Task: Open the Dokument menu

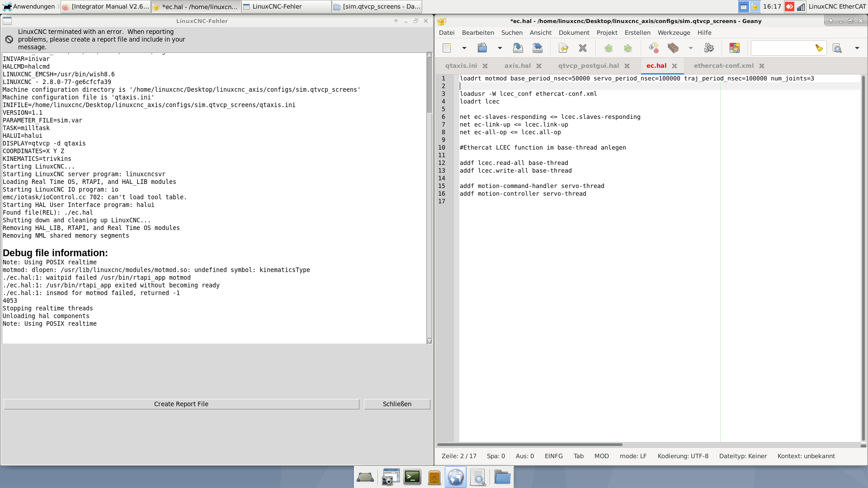Action: (x=574, y=33)
